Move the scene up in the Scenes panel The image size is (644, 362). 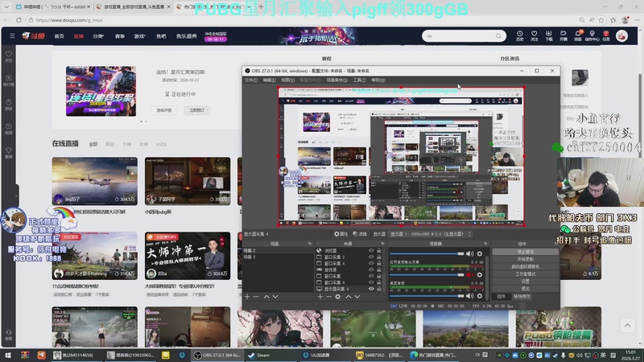(266, 296)
